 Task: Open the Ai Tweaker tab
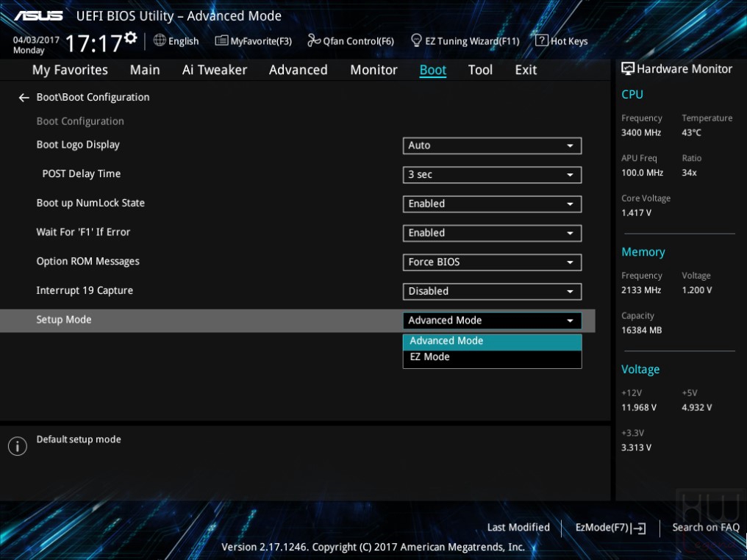pyautogui.click(x=215, y=70)
